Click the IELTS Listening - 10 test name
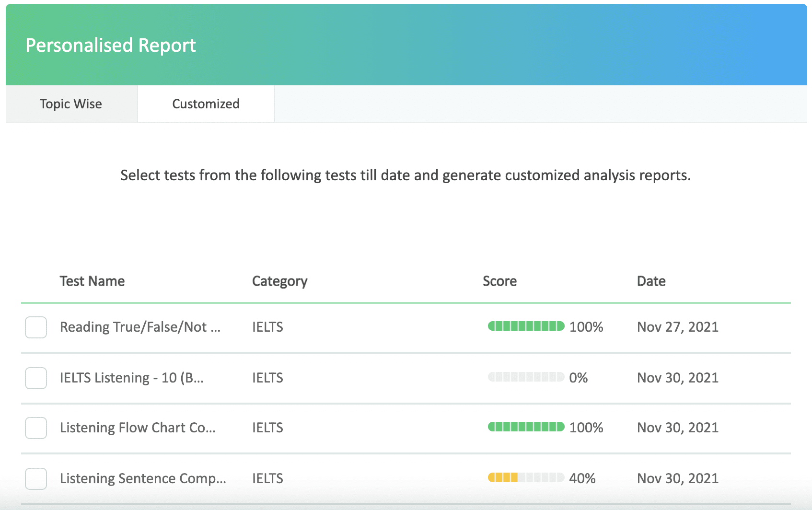The height and width of the screenshot is (510, 812). (131, 378)
